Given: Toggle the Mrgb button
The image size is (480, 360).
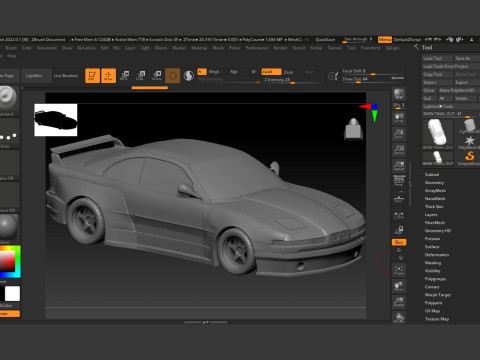Looking at the screenshot, I should [x=214, y=72].
